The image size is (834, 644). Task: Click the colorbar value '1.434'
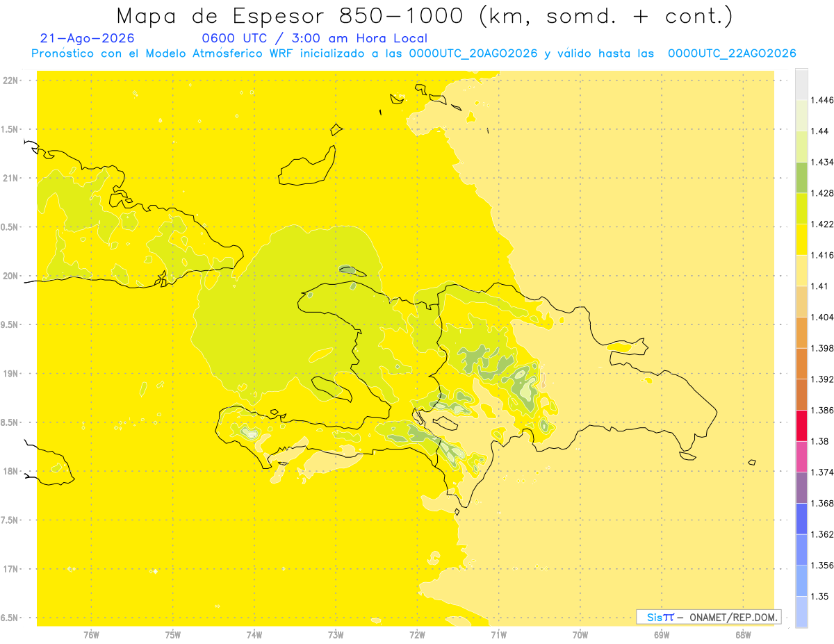[x=821, y=163]
